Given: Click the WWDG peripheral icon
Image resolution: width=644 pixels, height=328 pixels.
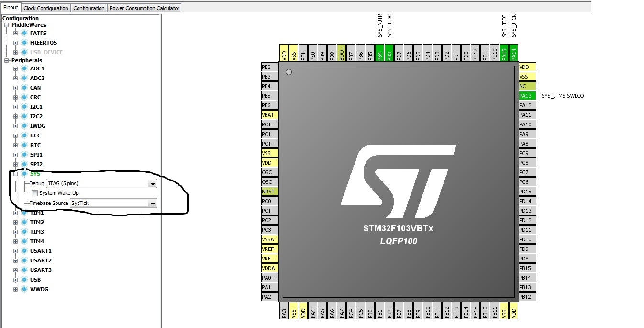Looking at the screenshot, I should [x=24, y=289].
